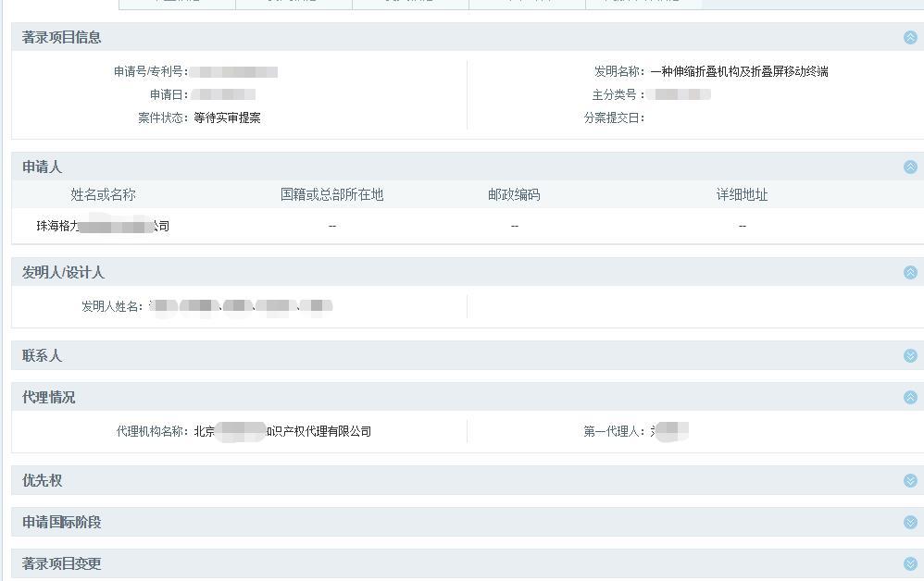Click the blurred 第一代理人 name value

click(x=669, y=431)
